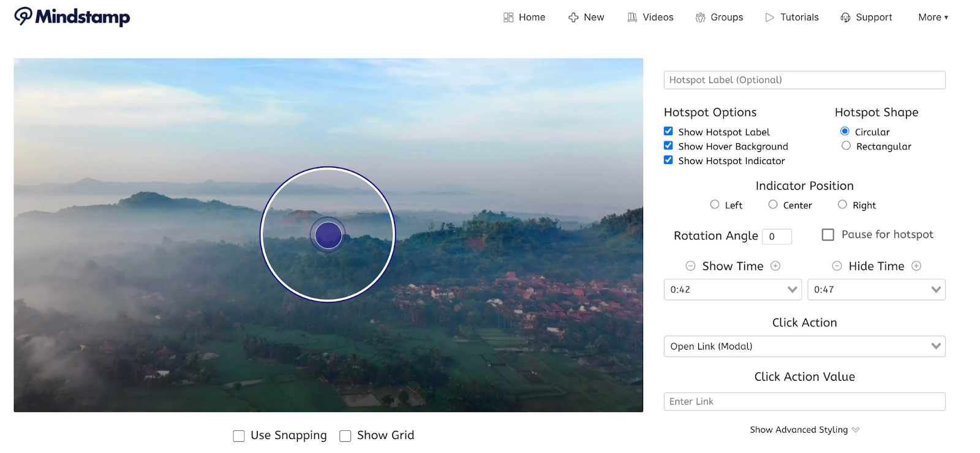Click the Support headset icon
Image resolution: width=980 pixels, height=453 pixels.
[x=845, y=18]
